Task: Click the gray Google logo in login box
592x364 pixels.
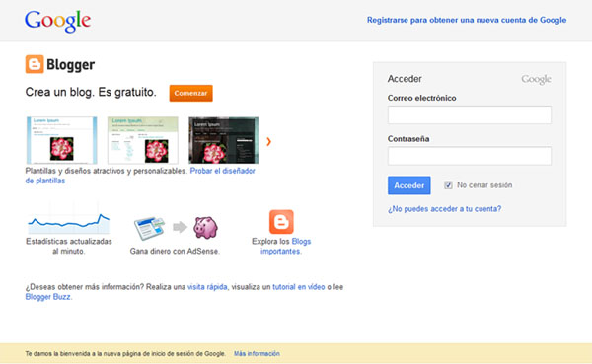Action: pos(536,79)
